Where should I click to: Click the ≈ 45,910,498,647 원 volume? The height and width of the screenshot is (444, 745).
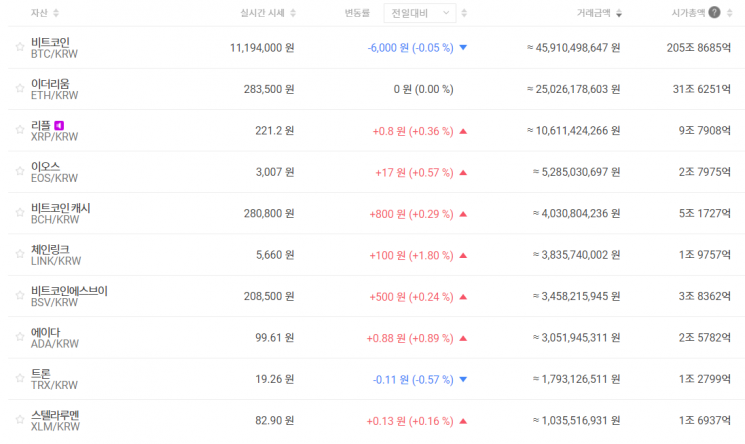tap(573, 48)
